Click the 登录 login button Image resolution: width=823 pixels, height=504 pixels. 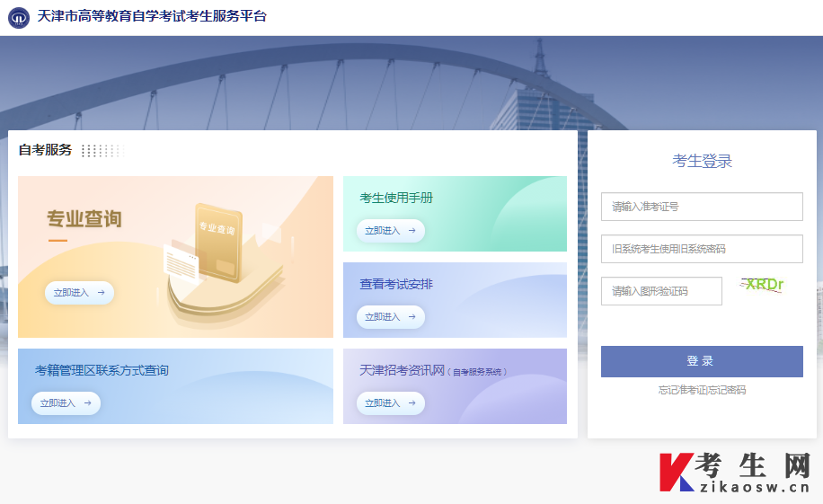(702, 361)
